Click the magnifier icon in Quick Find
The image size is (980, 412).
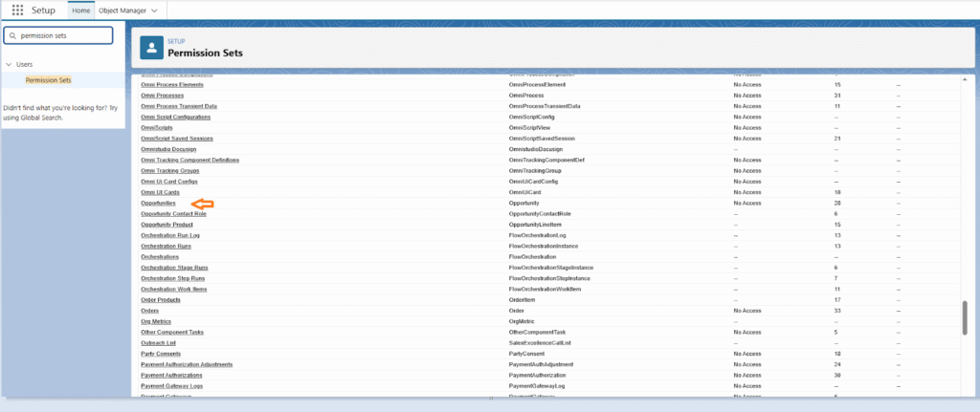point(11,35)
